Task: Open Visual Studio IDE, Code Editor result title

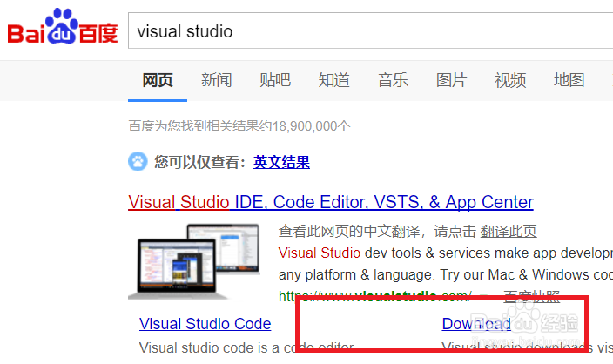Action: point(330,202)
